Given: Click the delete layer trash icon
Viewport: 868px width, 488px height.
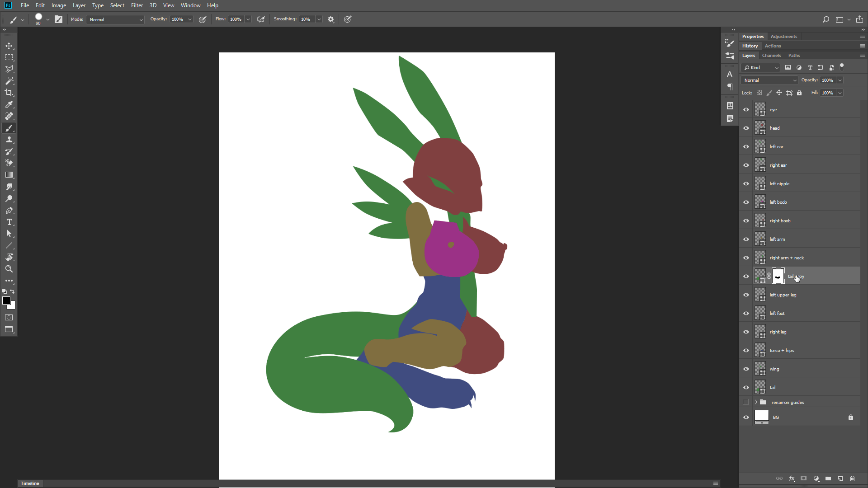Looking at the screenshot, I should coord(853,479).
